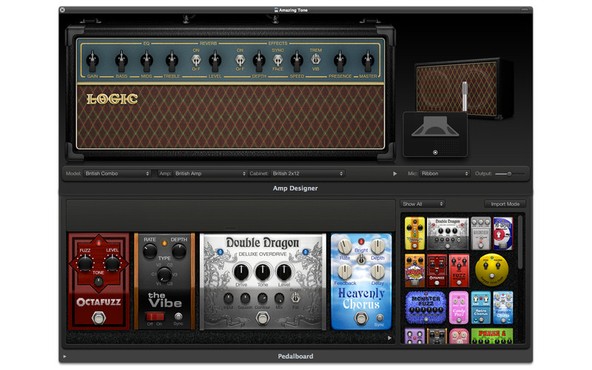
Task: Click the Treble knob on the amp
Action: 171,60
